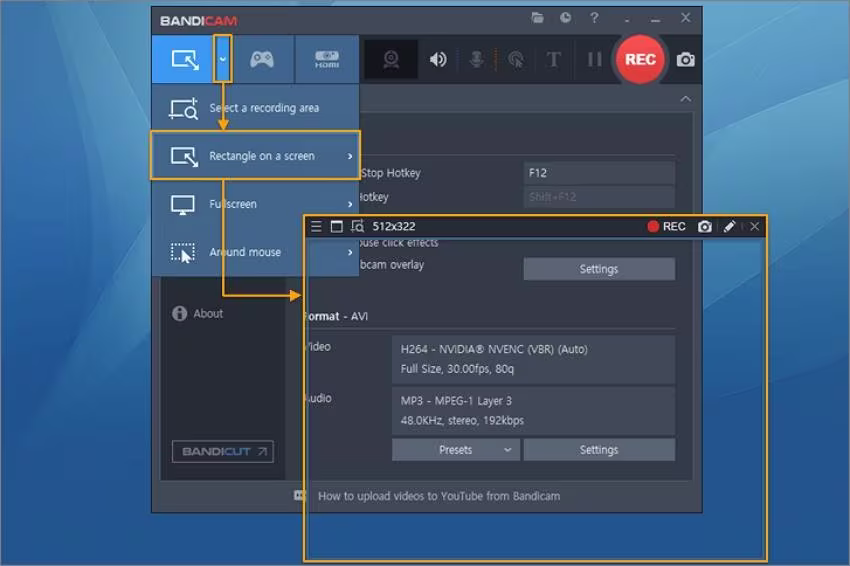Toggle mouse click effect icon
Viewport: 850px width, 566px height.
[x=516, y=59]
